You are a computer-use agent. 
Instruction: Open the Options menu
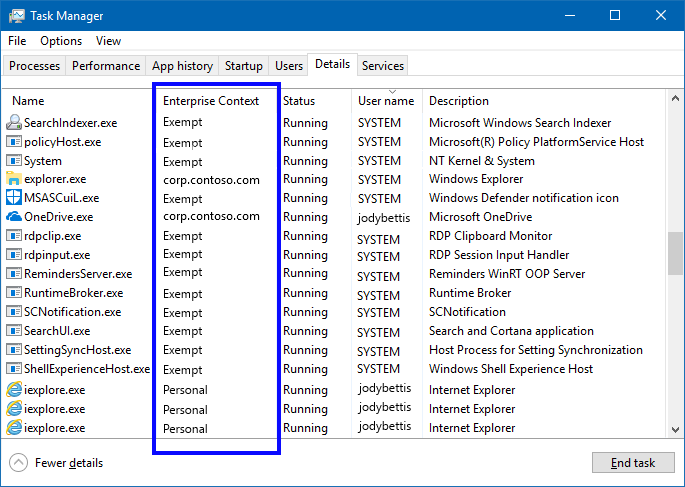(x=61, y=41)
